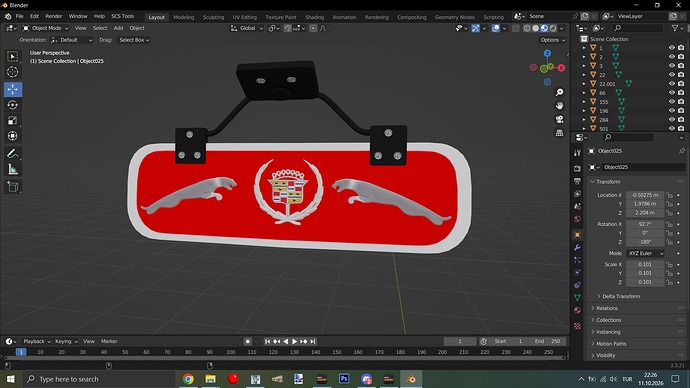Viewport: 690px width, 388px height.
Task: Click the End frame 250 field
Action: [547, 341]
